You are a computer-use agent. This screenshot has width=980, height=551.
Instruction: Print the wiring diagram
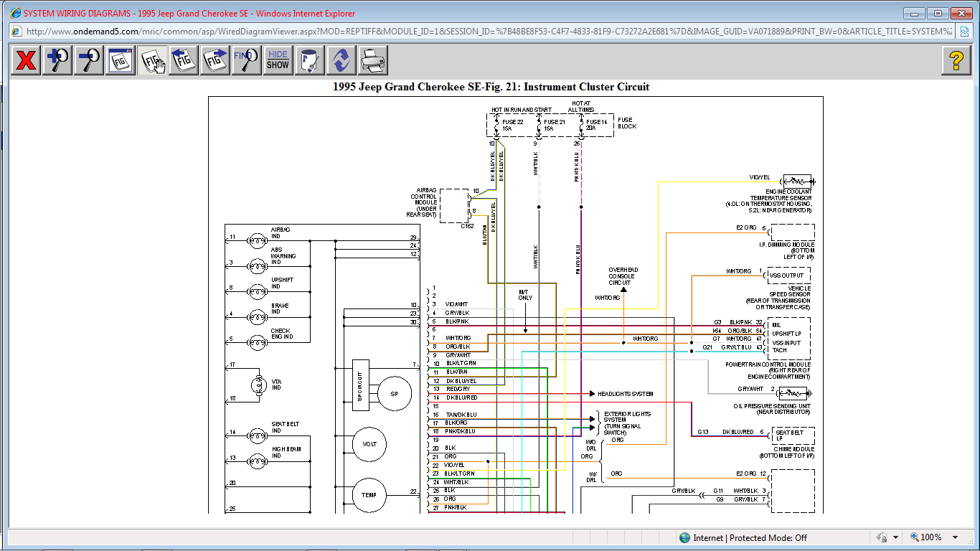coord(373,60)
